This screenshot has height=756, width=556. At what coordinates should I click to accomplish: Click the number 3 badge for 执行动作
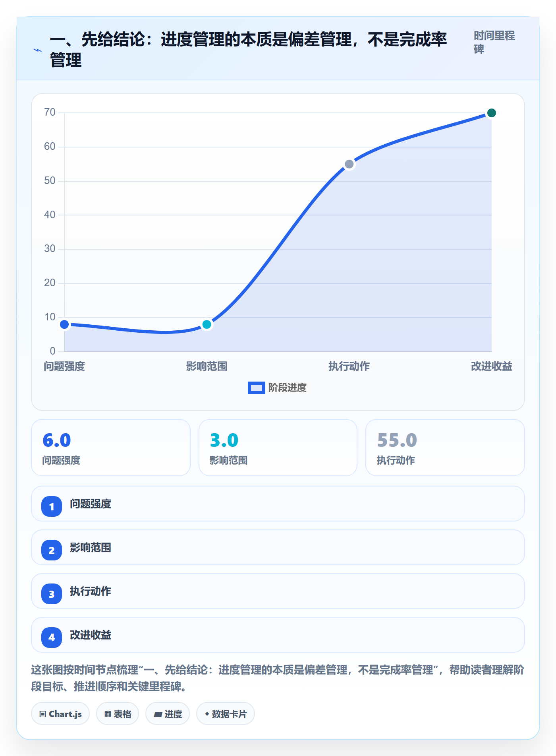(x=52, y=594)
